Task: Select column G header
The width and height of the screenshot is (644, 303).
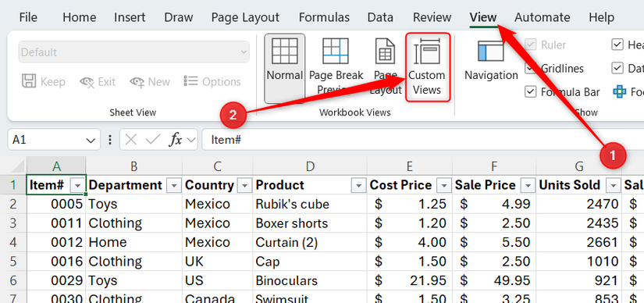Action: (x=578, y=166)
